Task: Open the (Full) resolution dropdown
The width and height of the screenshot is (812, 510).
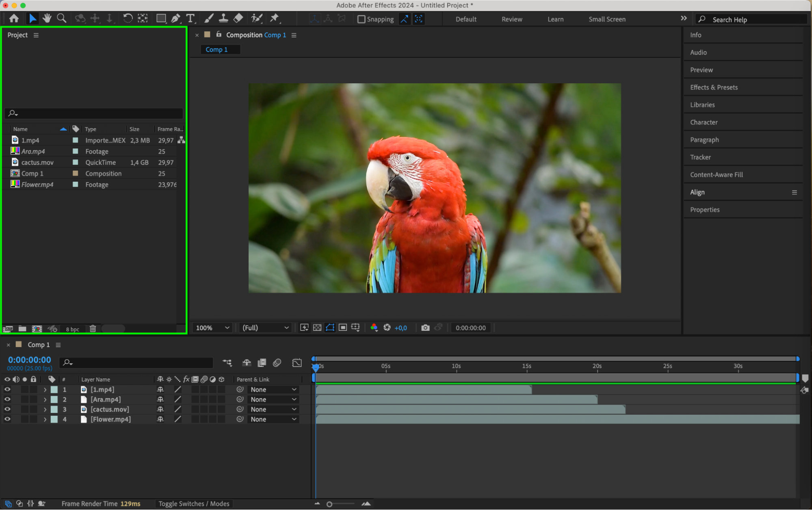Action: coord(265,328)
